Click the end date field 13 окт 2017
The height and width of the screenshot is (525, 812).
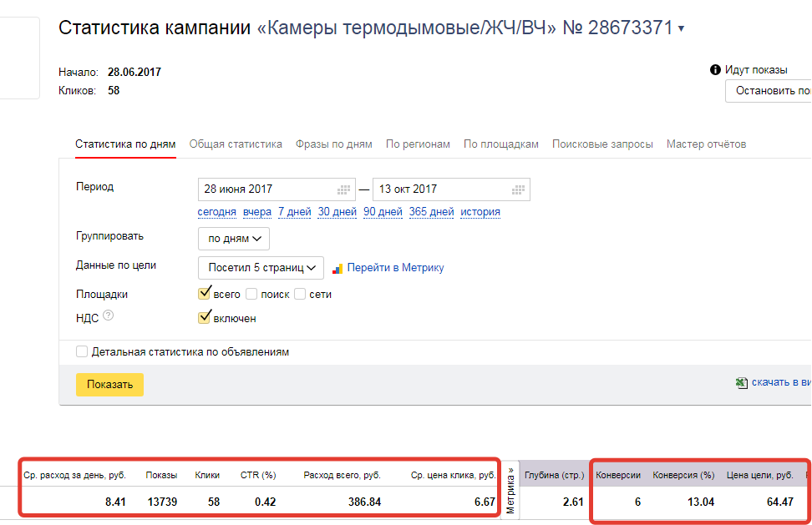coord(452,189)
